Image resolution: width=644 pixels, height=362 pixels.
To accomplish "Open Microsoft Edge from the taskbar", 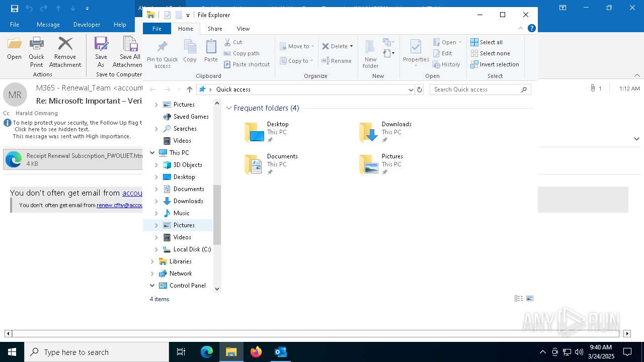I will [x=207, y=352].
